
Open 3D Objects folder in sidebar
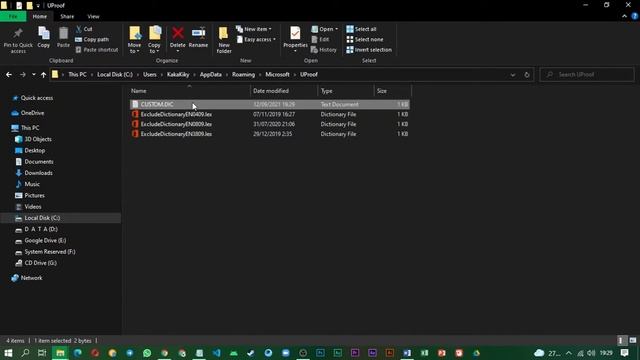pos(33,139)
